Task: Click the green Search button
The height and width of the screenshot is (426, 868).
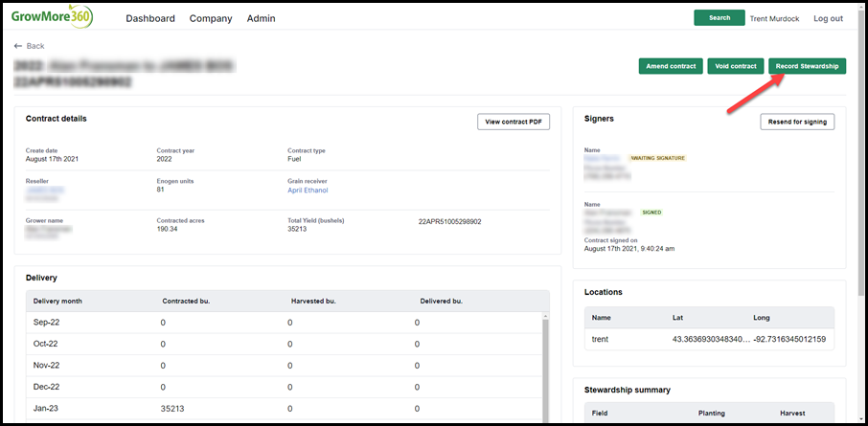Action: click(x=720, y=17)
